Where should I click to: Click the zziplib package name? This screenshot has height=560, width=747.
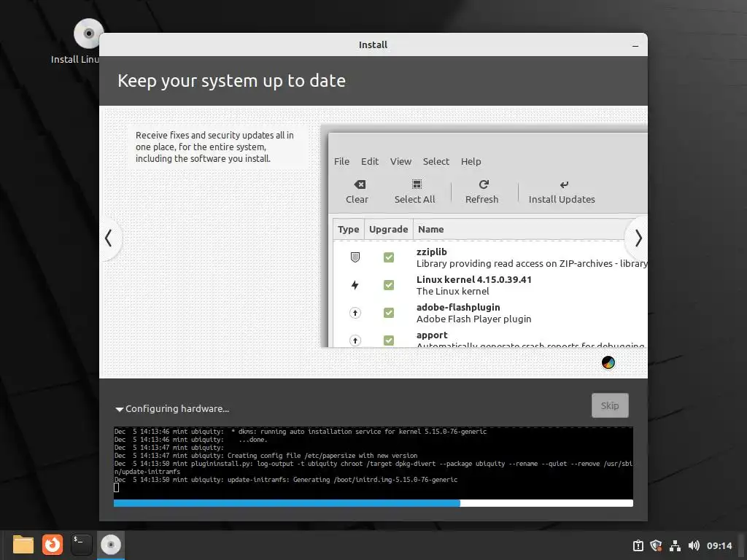[x=432, y=252]
